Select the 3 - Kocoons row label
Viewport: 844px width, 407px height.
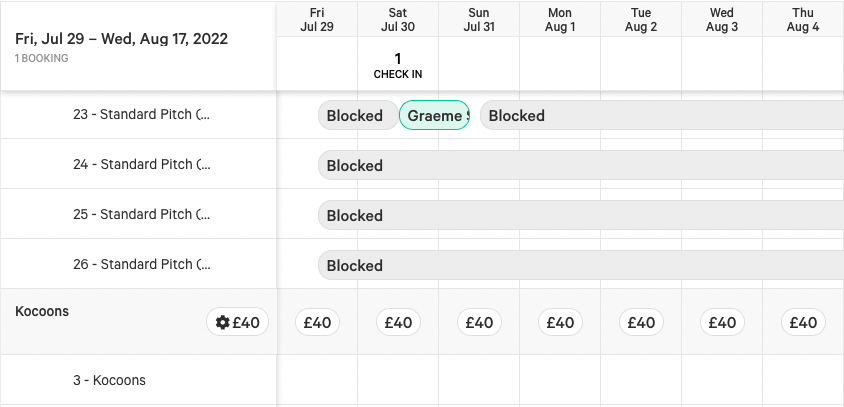click(x=109, y=380)
